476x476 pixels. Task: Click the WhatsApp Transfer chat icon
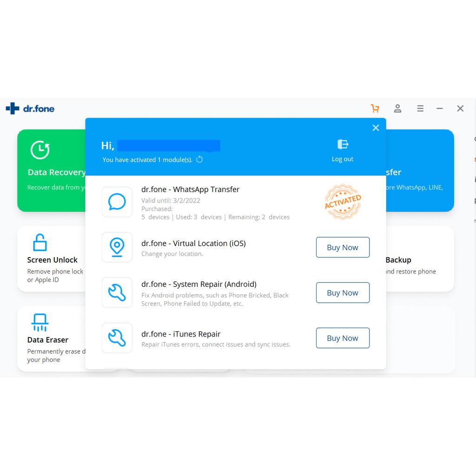117,202
